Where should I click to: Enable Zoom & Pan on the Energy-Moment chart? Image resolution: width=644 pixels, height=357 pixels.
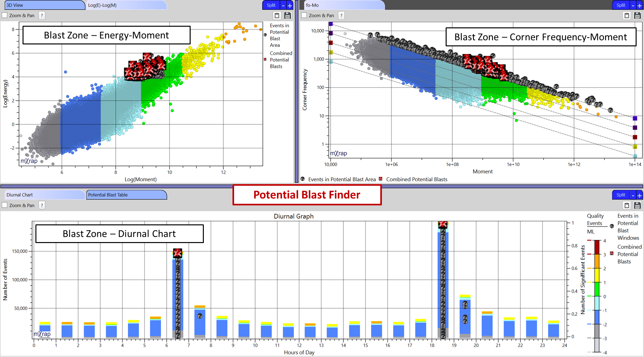pos(5,15)
